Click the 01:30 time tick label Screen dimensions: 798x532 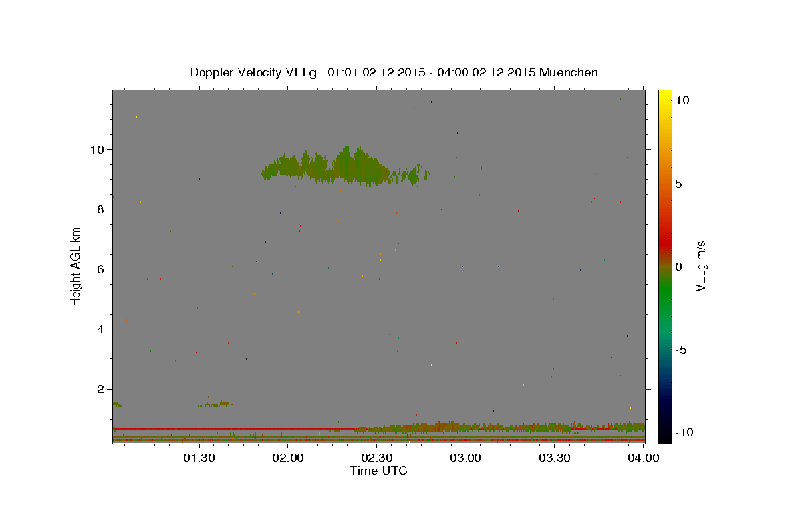[x=198, y=458]
